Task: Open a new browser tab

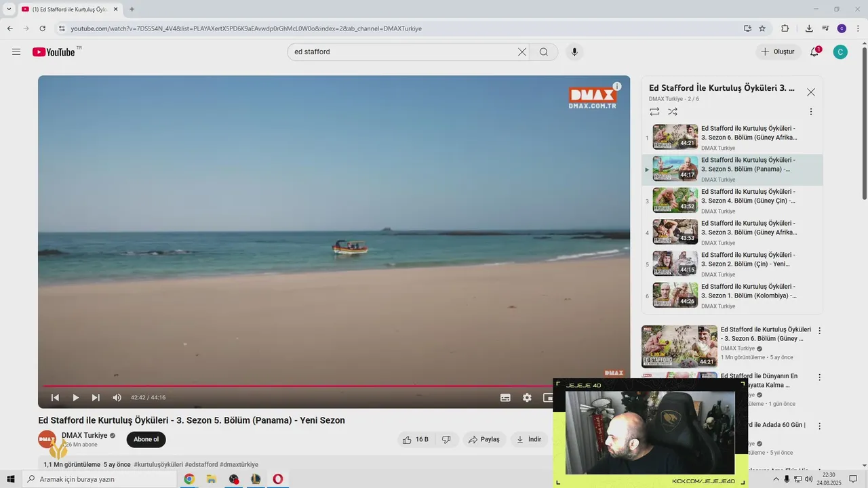Action: coord(132,9)
